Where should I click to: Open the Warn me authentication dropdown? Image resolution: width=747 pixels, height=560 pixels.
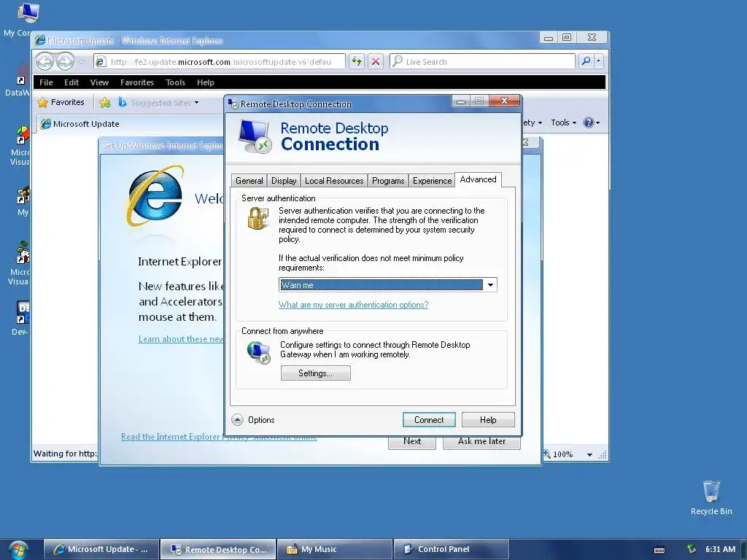[490, 285]
